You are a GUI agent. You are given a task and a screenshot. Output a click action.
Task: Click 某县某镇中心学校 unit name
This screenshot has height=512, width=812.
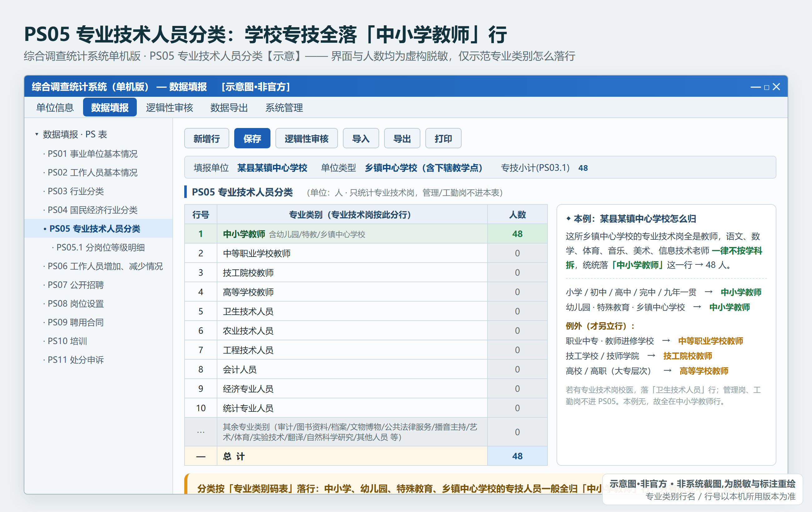click(x=272, y=168)
